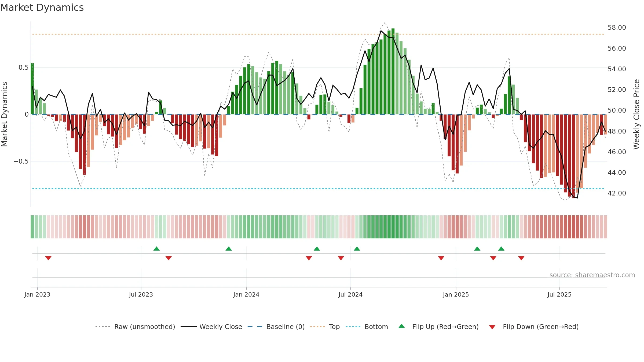
Task: Click the −0.5 left axis label
Action: [21, 161]
